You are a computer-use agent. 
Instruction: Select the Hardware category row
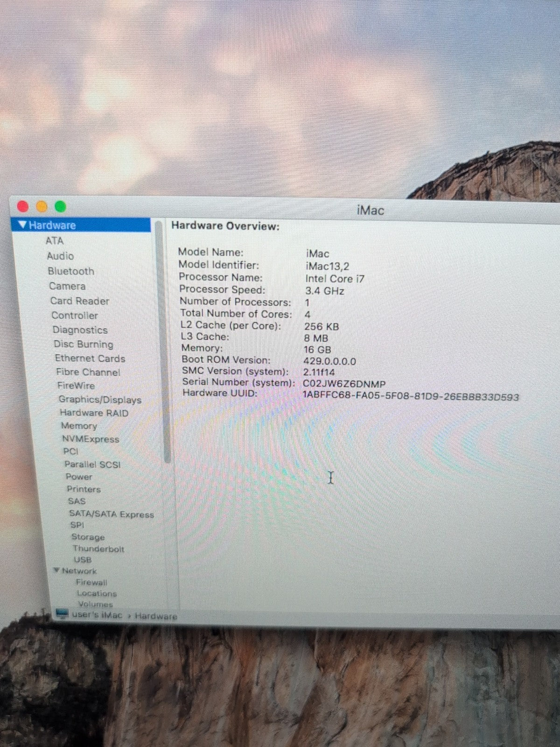[x=81, y=225]
